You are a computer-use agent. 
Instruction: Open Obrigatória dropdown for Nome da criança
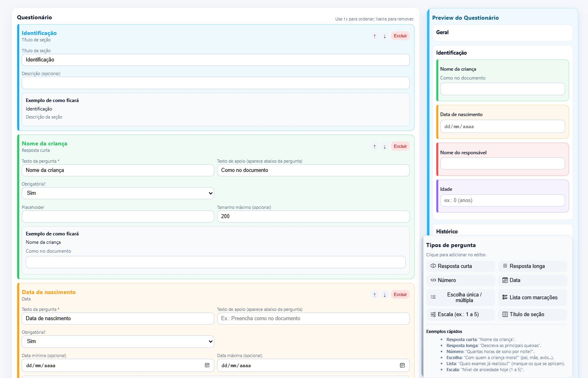point(118,193)
